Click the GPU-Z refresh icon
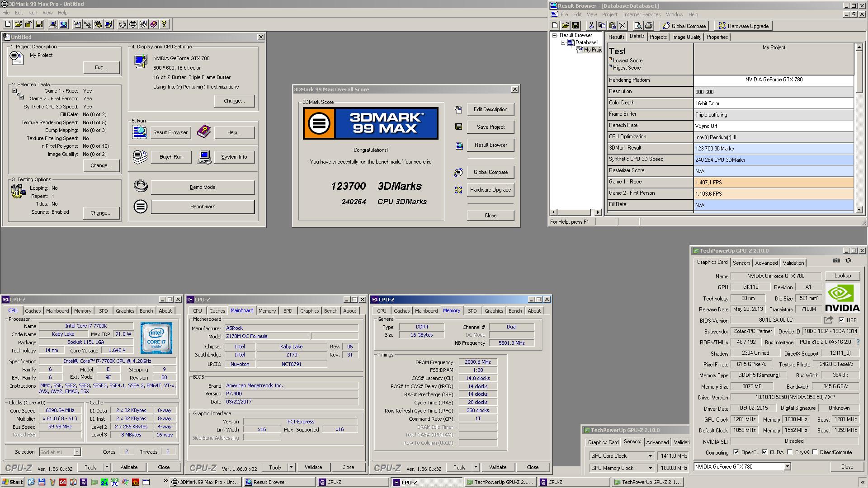The height and width of the screenshot is (488, 868). coord(848,260)
